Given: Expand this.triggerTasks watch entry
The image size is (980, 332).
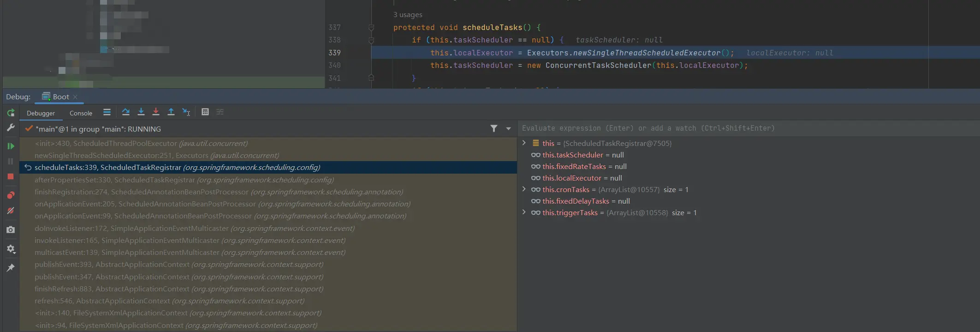Looking at the screenshot, I should pos(524,212).
